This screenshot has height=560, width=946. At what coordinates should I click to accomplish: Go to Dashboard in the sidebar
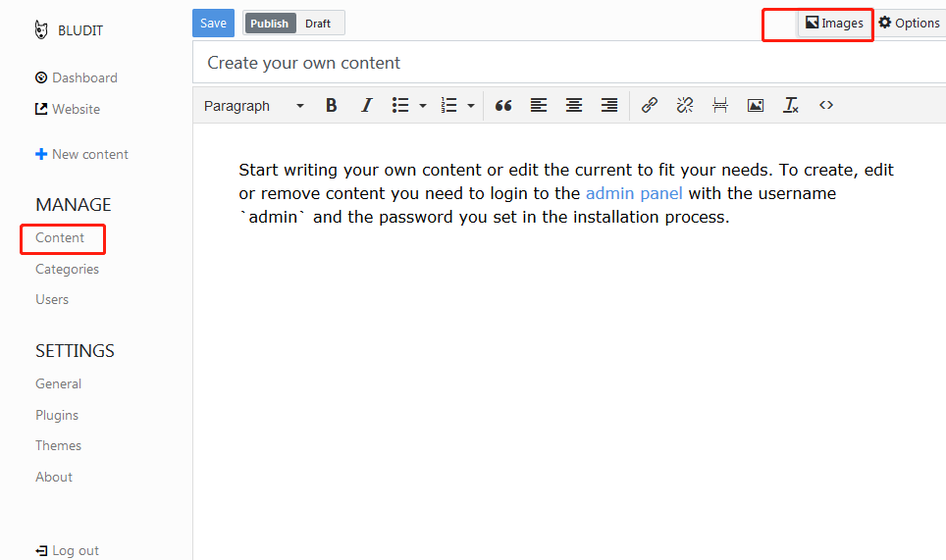pos(76,77)
